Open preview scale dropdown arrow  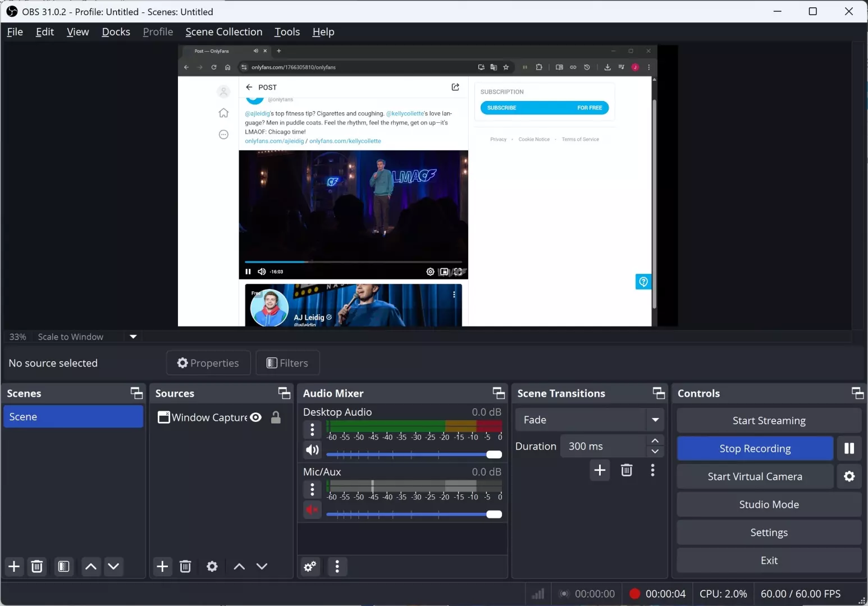click(133, 337)
